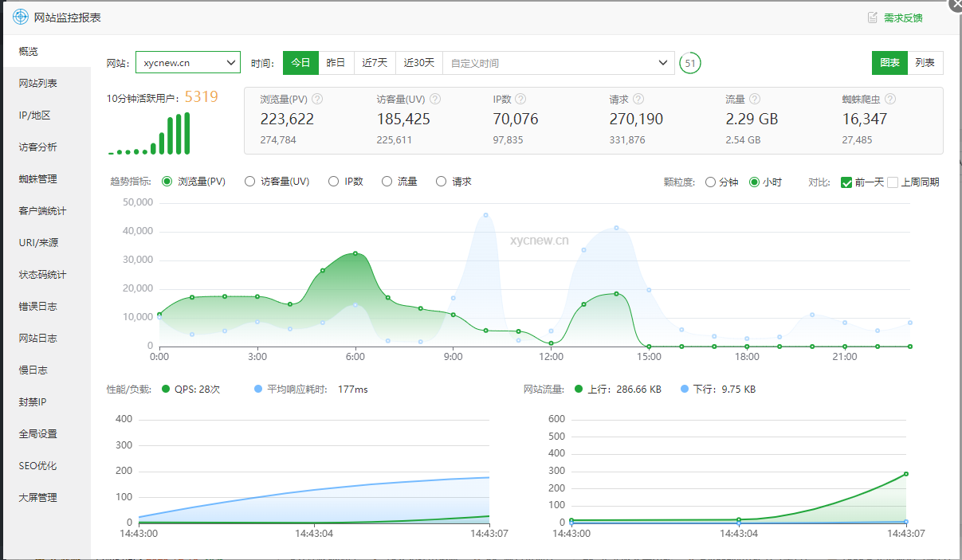Select 浏览量(PV) trend radio button
Viewport: 962px width, 560px height.
click(x=167, y=182)
